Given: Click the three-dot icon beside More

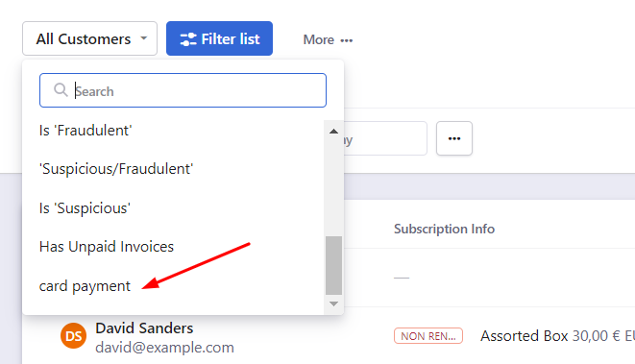Looking at the screenshot, I should (347, 40).
